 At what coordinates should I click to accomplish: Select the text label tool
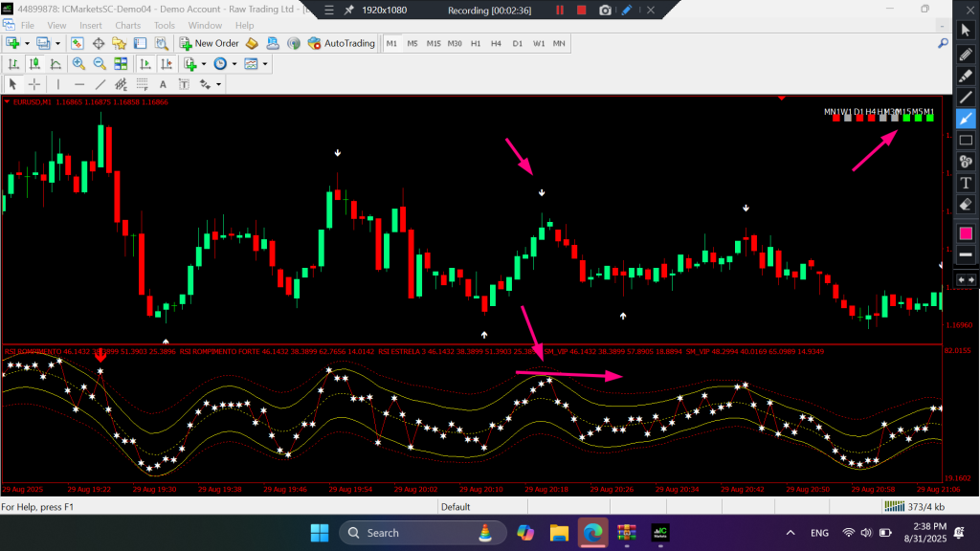(966, 183)
